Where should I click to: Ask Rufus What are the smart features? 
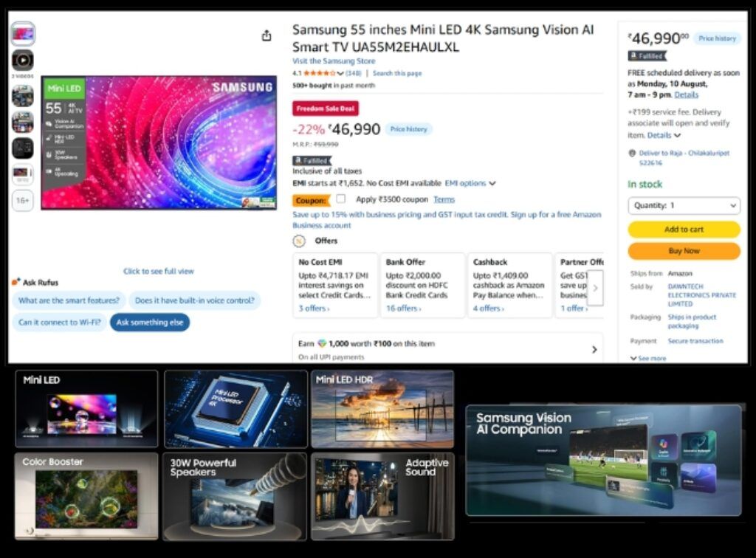(x=69, y=300)
